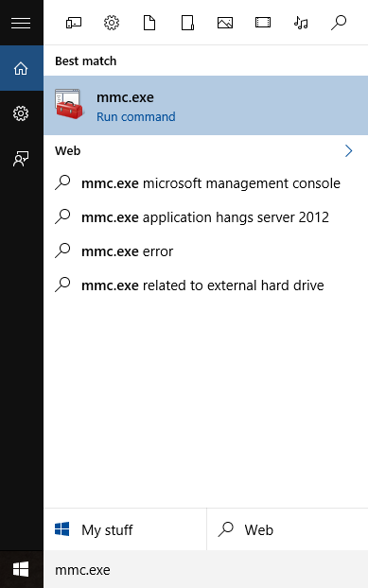Click the feedback person icon in sidebar
The height and width of the screenshot is (588, 368).
(x=21, y=159)
